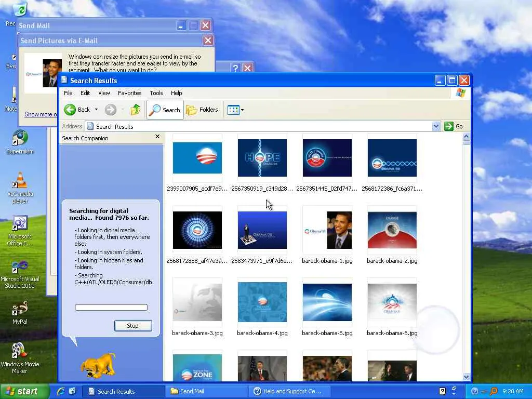Select thumbnail 2399007905_acdf7e9
The image size is (532, 399).
(x=197, y=158)
